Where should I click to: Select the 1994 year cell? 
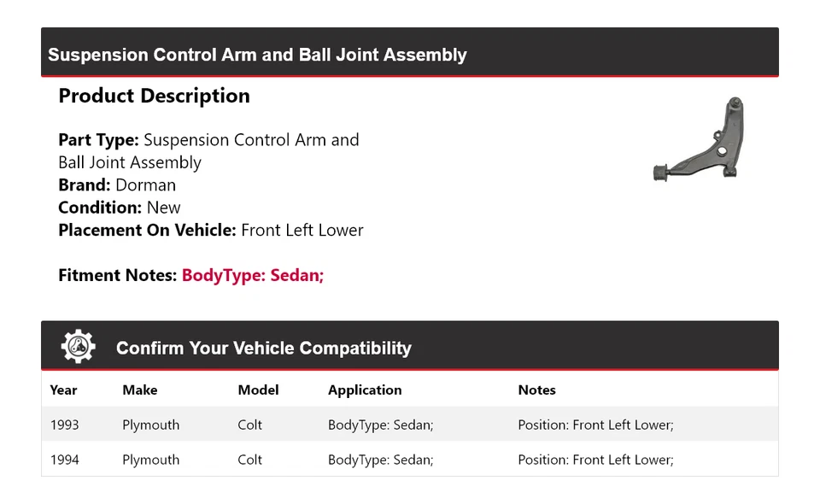pyautogui.click(x=65, y=460)
